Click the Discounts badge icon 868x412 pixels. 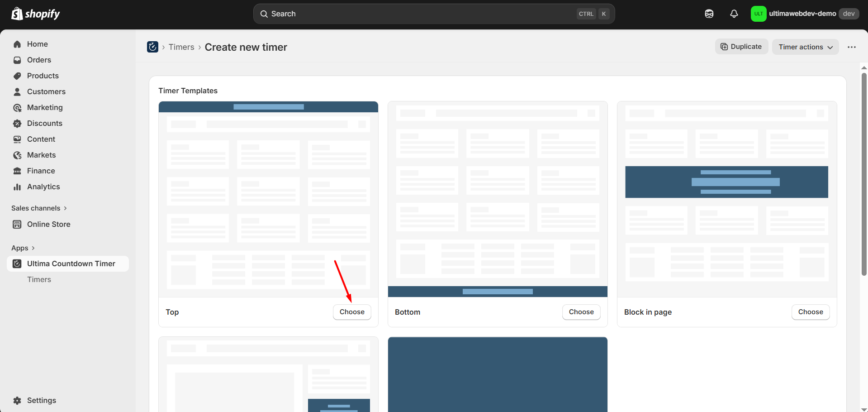point(17,123)
